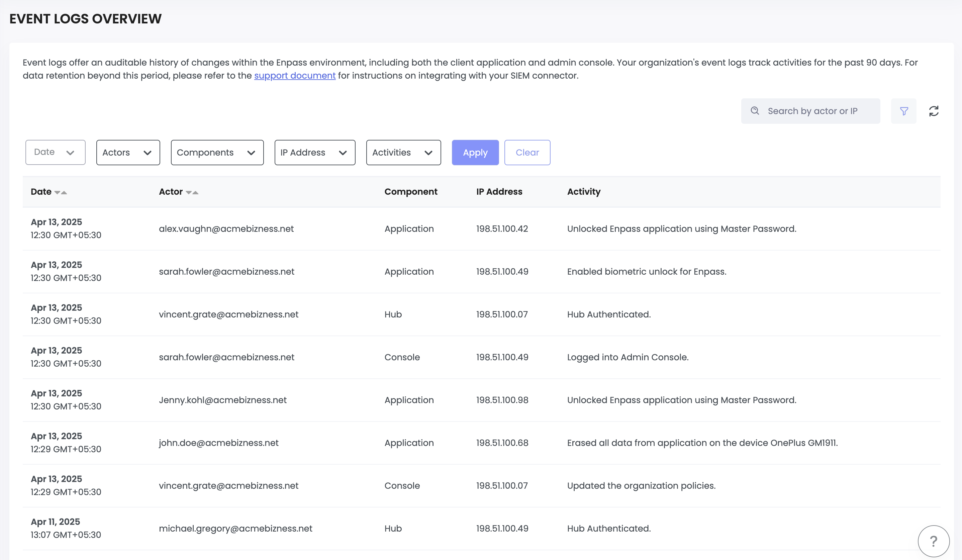Expand the IP Address filter dropdown
Screen dimensions: 962x560
pos(315,152)
